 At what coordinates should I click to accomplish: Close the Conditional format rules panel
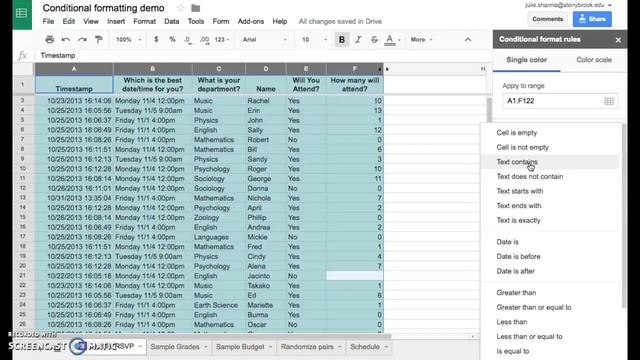(x=618, y=40)
